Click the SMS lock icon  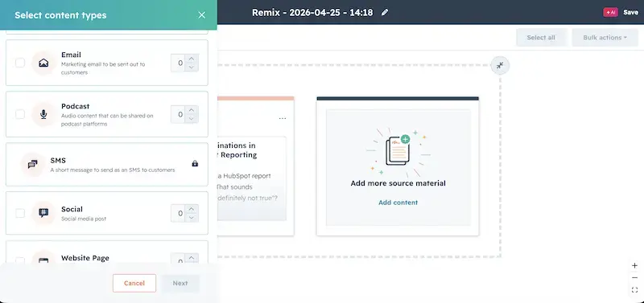(x=195, y=164)
